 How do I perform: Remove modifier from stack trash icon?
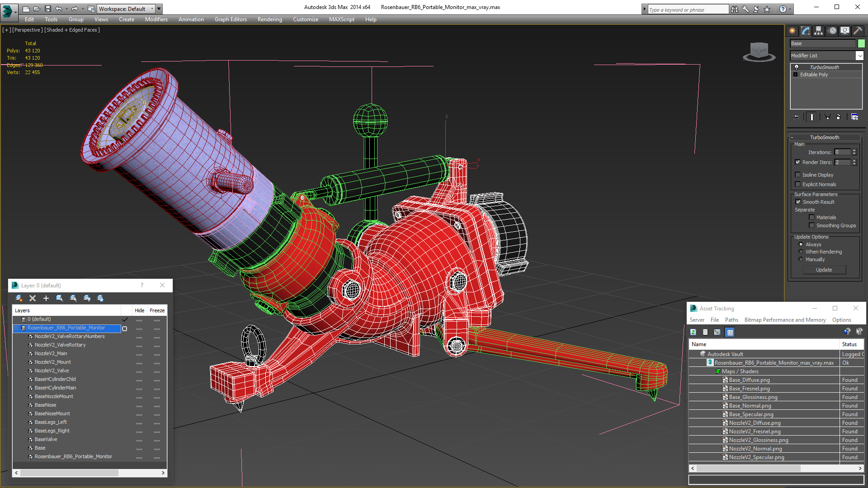click(839, 117)
